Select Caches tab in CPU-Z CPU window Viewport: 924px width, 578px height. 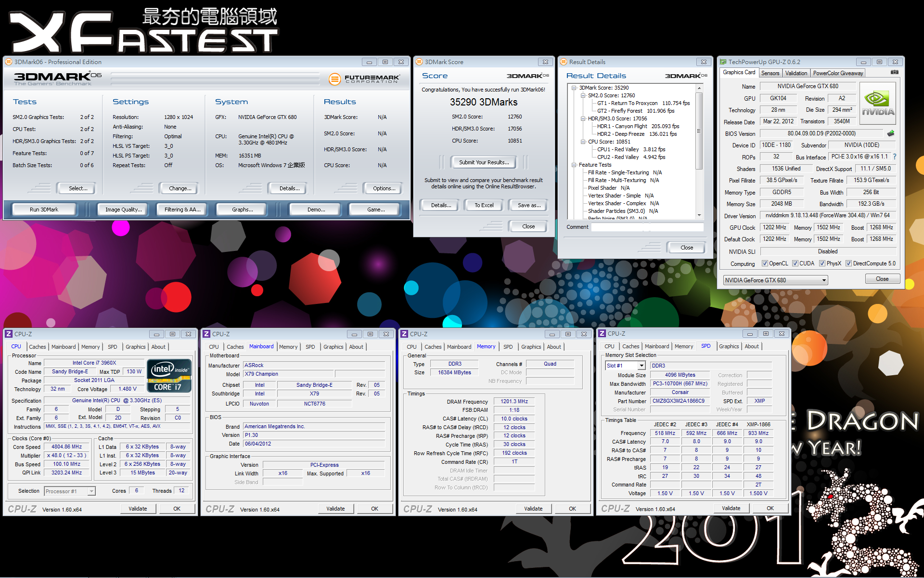click(37, 347)
